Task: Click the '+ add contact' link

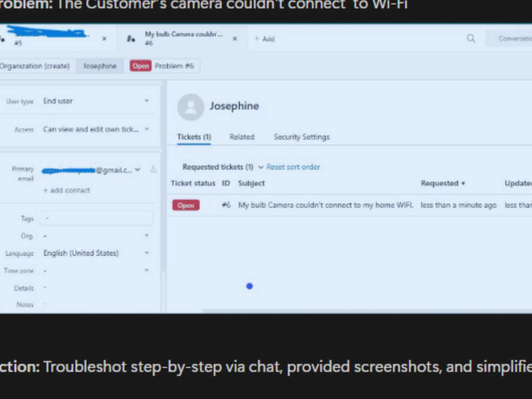Action: pyautogui.click(x=66, y=190)
